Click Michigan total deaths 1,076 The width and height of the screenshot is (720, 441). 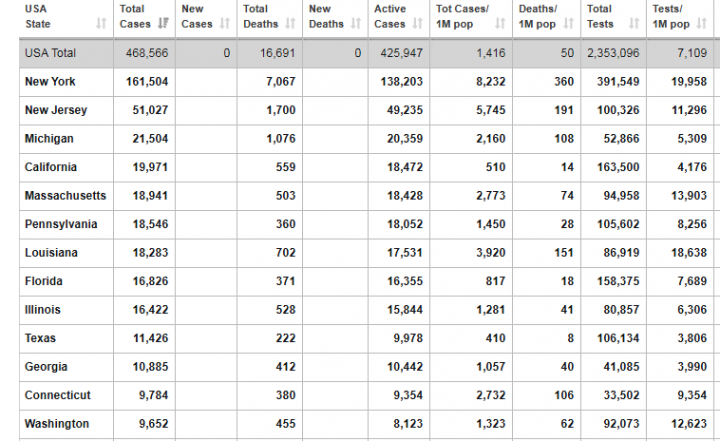coord(281,139)
